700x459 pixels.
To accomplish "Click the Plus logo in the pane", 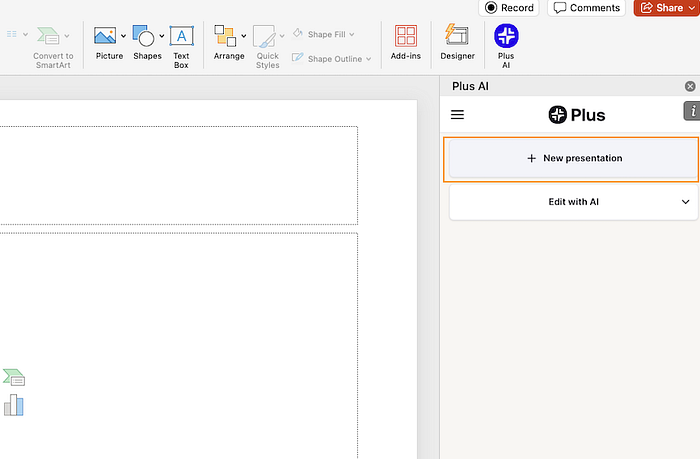I will 576,115.
